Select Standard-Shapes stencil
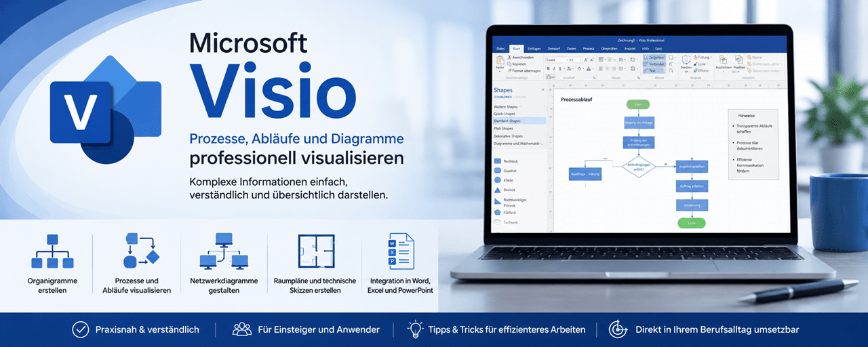Image resolution: width=868 pixels, height=347 pixels. 518,121
